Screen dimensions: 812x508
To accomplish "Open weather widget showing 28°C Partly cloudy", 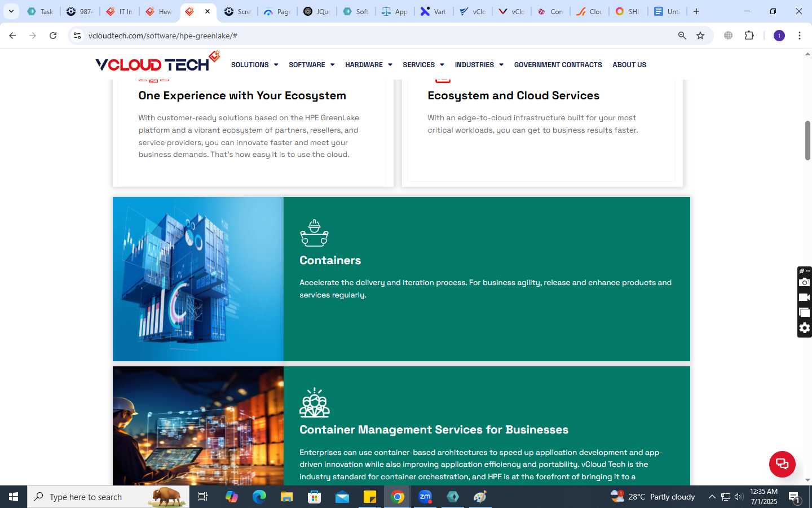I will click(x=653, y=497).
